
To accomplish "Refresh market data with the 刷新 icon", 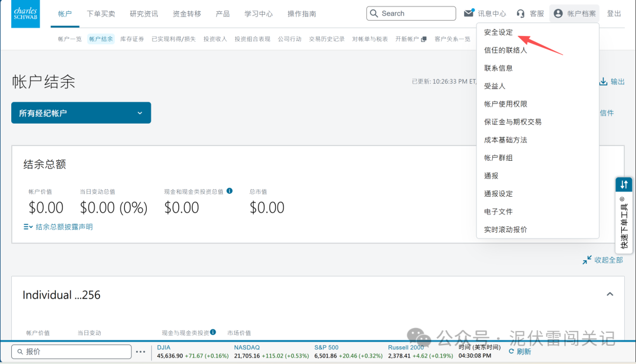I will pos(510,352).
